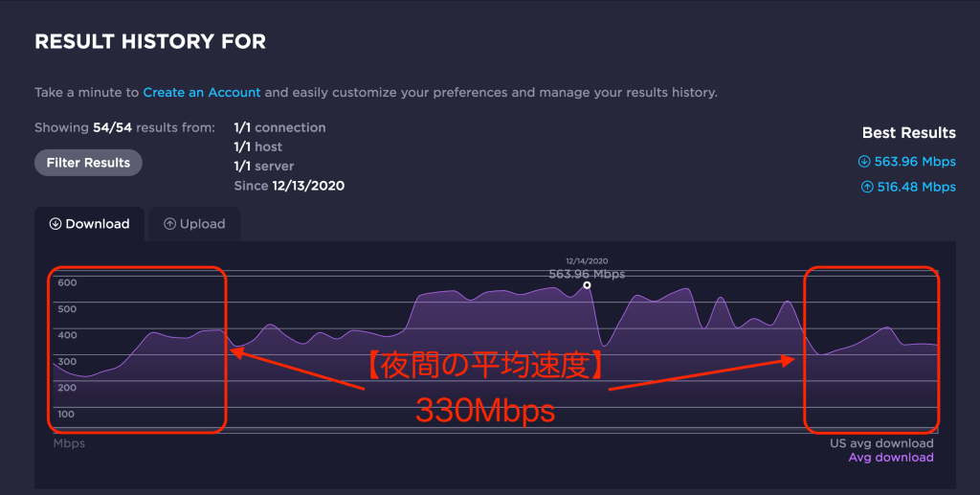This screenshot has width=980, height=495.
Task: Open the Create an Account link
Action: [202, 93]
